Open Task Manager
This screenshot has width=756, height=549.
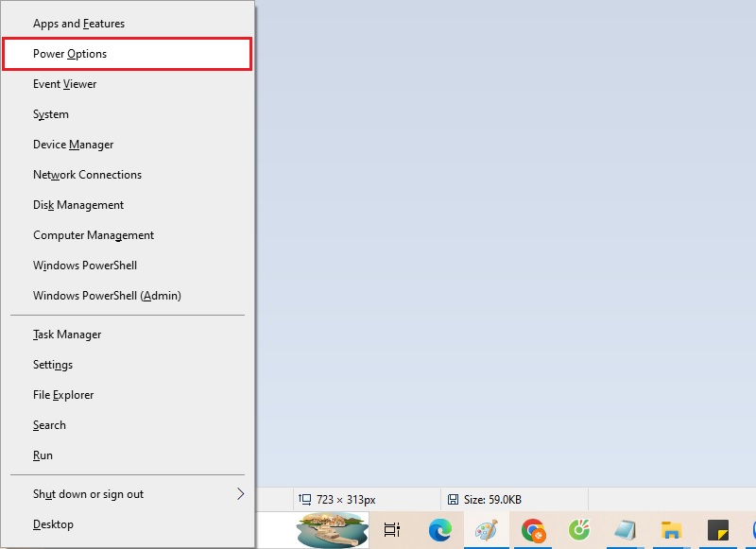[128, 335]
